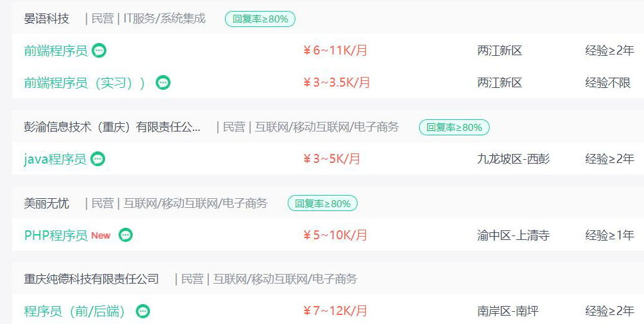Click chat icon beside 前端程序员 job
This screenshot has height=324, width=644.
point(99,51)
